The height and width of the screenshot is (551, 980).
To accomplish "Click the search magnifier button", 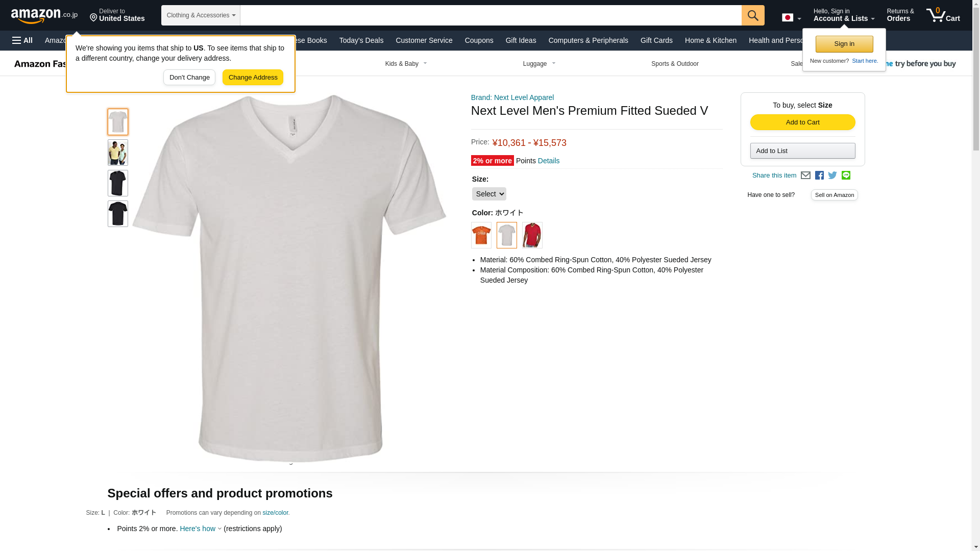I will [x=753, y=15].
